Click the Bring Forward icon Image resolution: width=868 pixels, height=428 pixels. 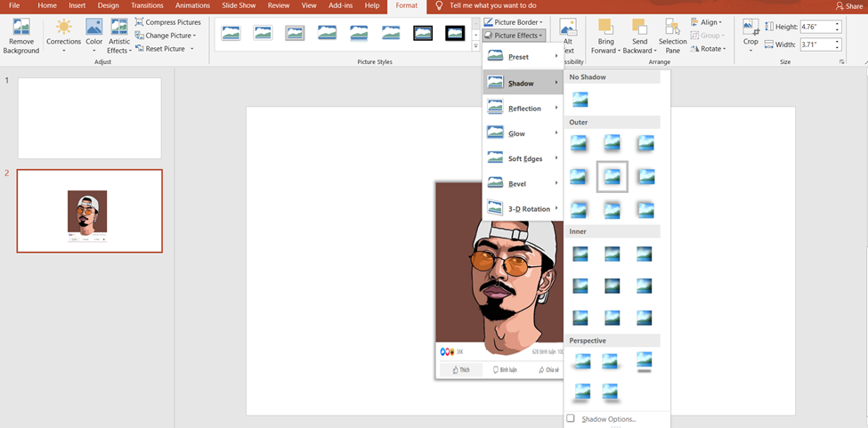click(x=605, y=27)
